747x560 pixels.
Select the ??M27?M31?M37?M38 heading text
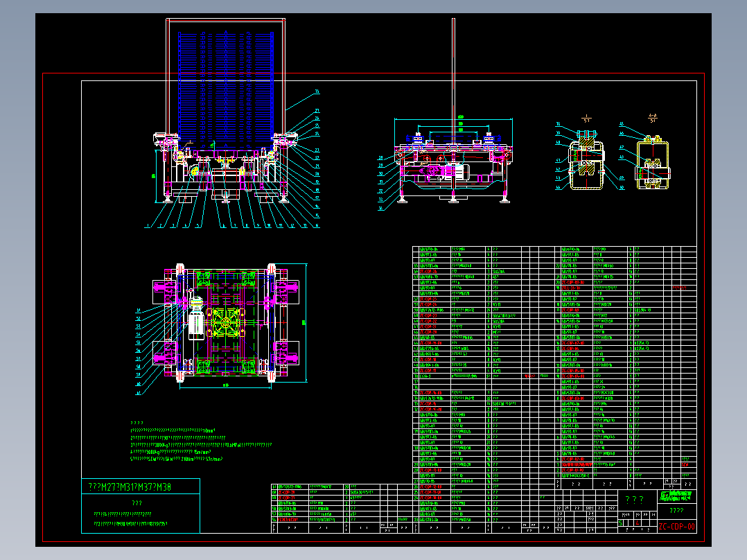click(x=130, y=487)
